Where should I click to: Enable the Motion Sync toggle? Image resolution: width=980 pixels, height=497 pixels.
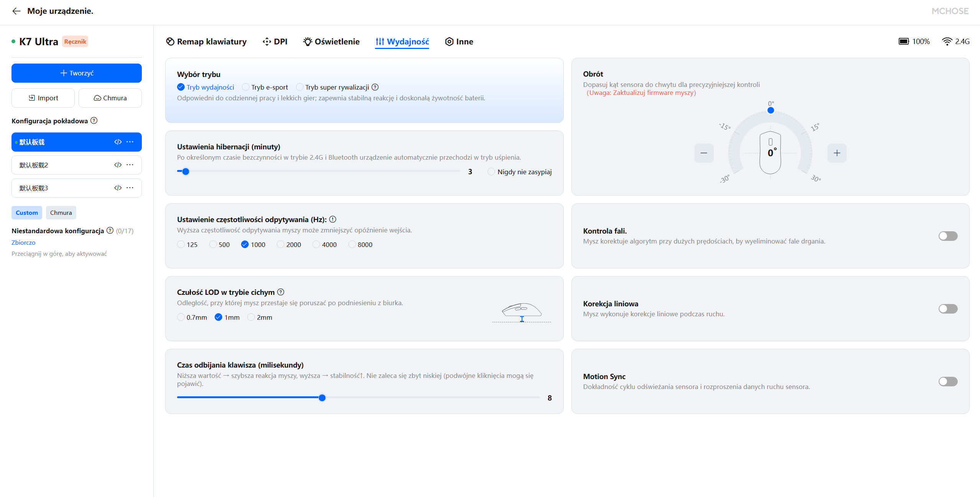[947, 381]
